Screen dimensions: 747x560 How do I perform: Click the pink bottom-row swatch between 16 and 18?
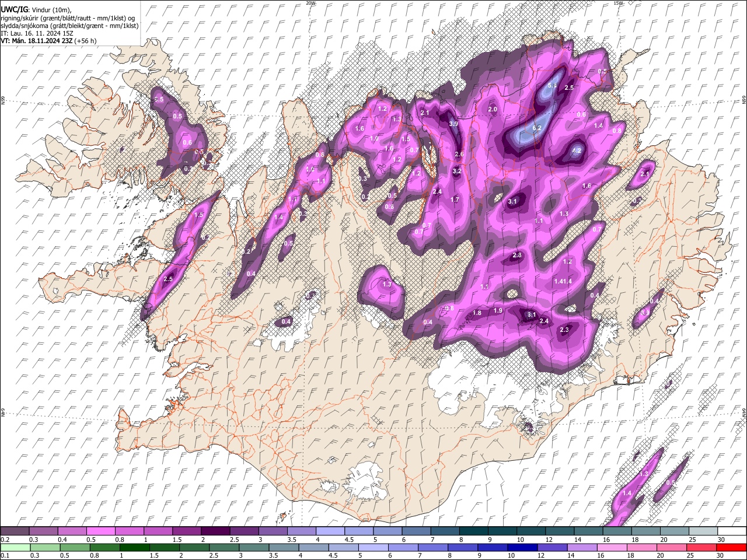[x=613, y=547]
